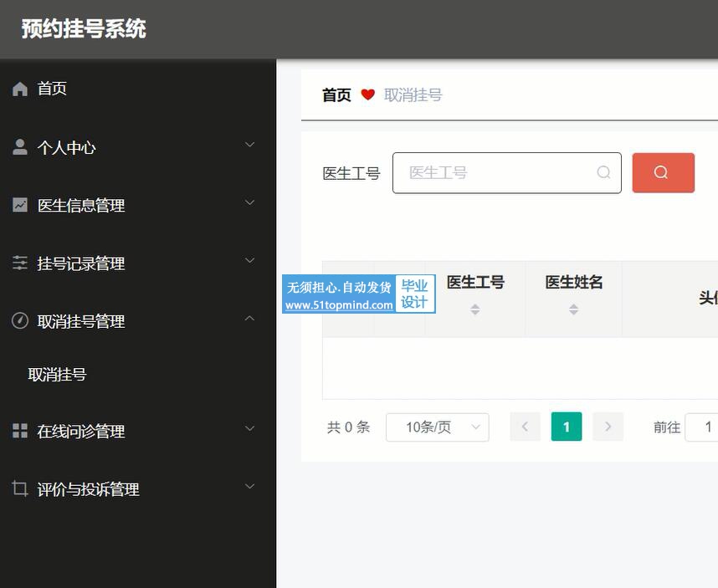Viewport: 718px width, 588px height.
Task: Click the 前往 page number input
Action: click(701, 427)
